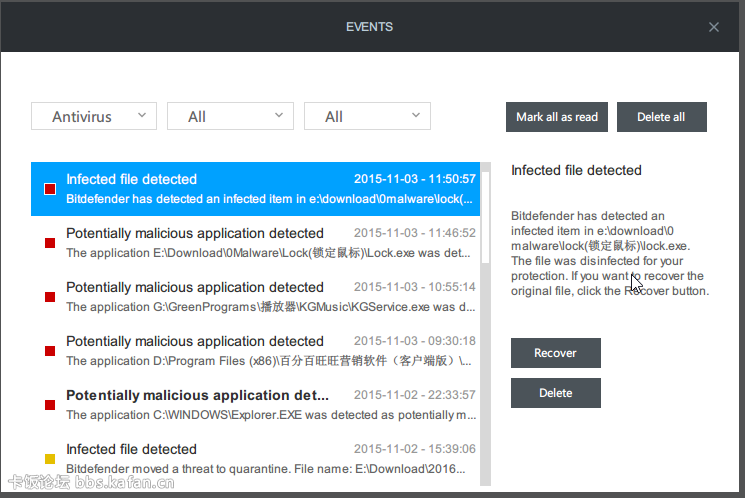Click yellow icon beside the quarantine event
Image resolution: width=745 pixels, height=498 pixels.
coord(50,459)
